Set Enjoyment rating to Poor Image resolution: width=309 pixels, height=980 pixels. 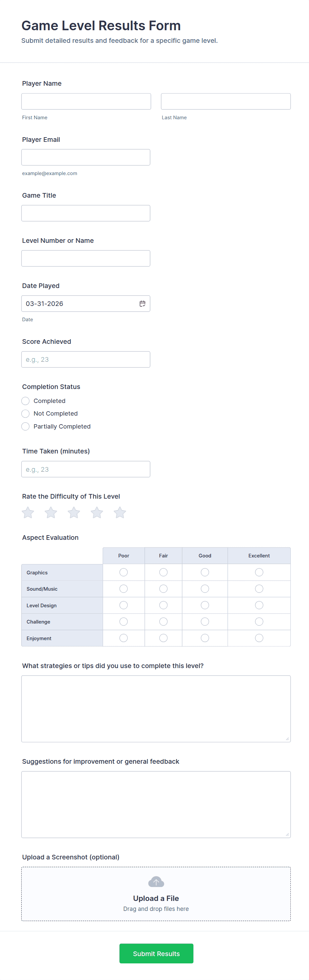(124, 638)
